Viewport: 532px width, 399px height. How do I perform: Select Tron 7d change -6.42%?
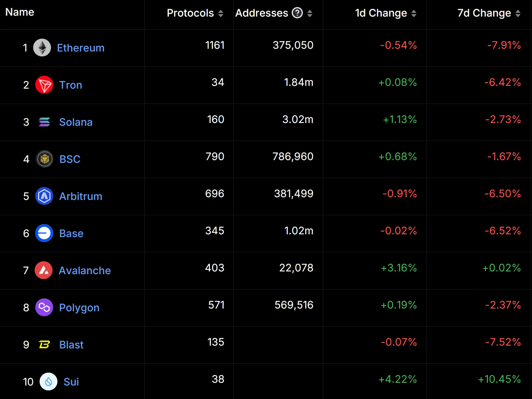(503, 82)
